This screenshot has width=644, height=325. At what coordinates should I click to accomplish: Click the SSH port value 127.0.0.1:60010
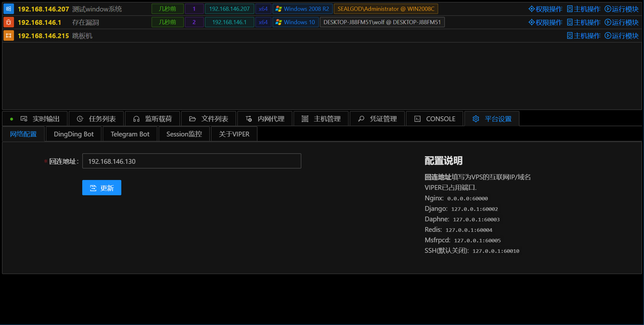tap(496, 251)
